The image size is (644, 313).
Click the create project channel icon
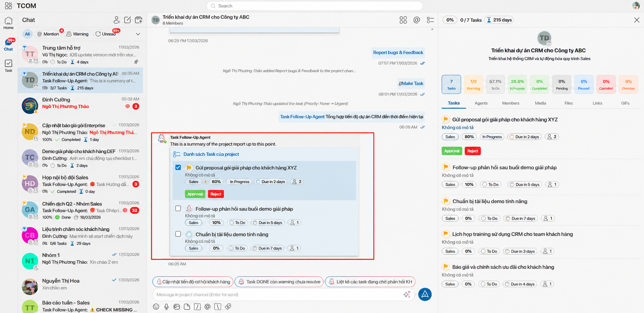139,20
